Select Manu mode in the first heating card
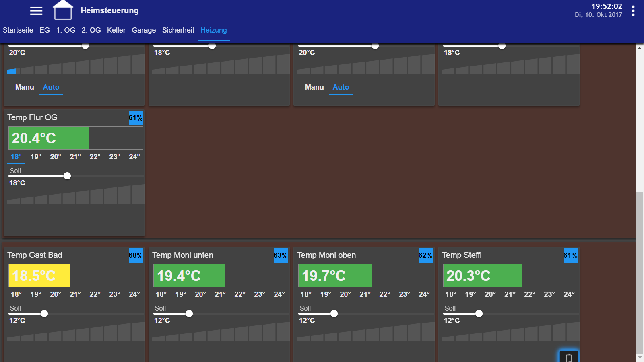 25,87
